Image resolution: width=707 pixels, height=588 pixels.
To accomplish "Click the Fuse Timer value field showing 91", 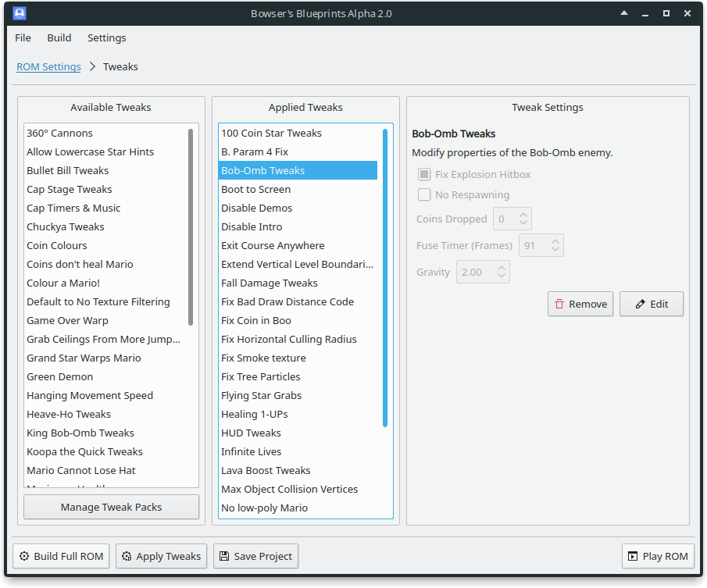I will pyautogui.click(x=541, y=245).
